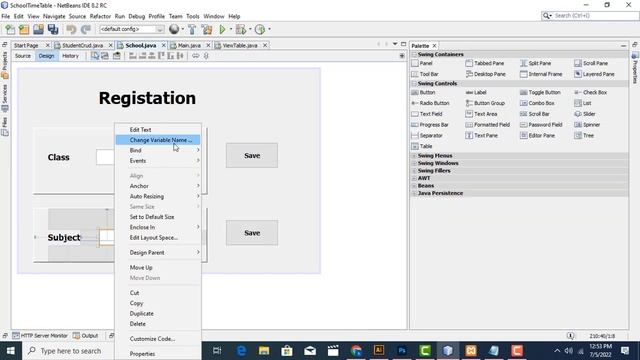640x360 pixels.
Task: Choose Change Variable Name in context menu
Action: (x=158, y=140)
